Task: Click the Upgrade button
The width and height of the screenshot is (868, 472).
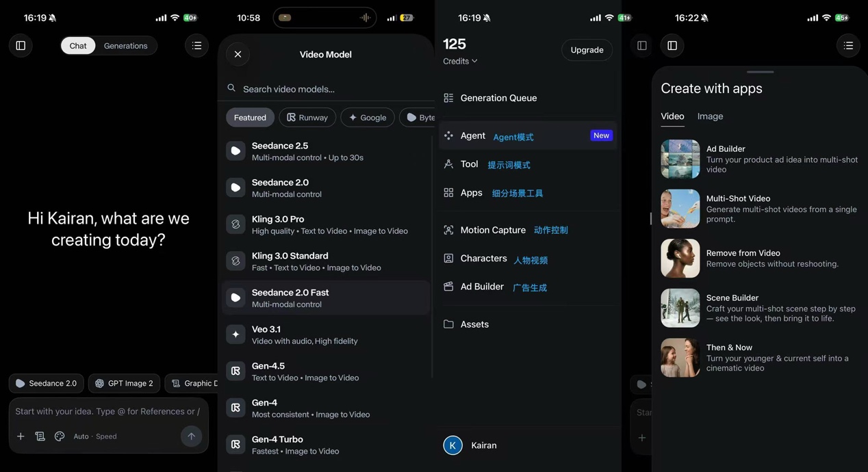Action: tap(587, 50)
